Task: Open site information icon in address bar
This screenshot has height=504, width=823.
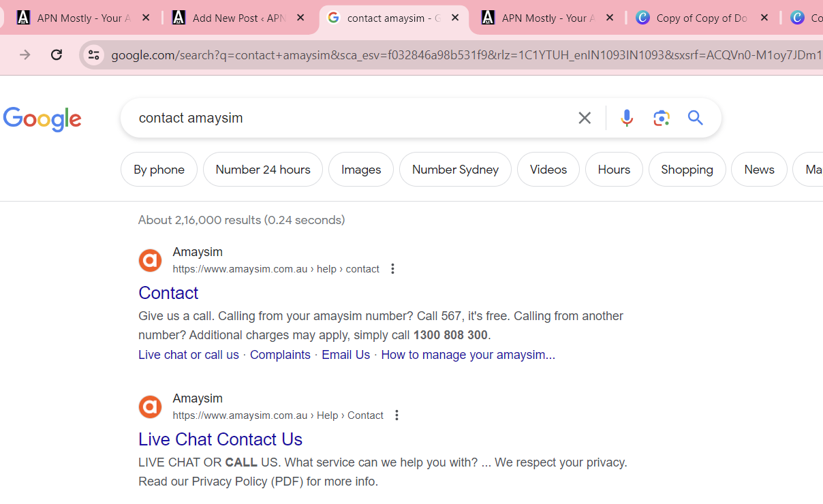Action: [93, 54]
